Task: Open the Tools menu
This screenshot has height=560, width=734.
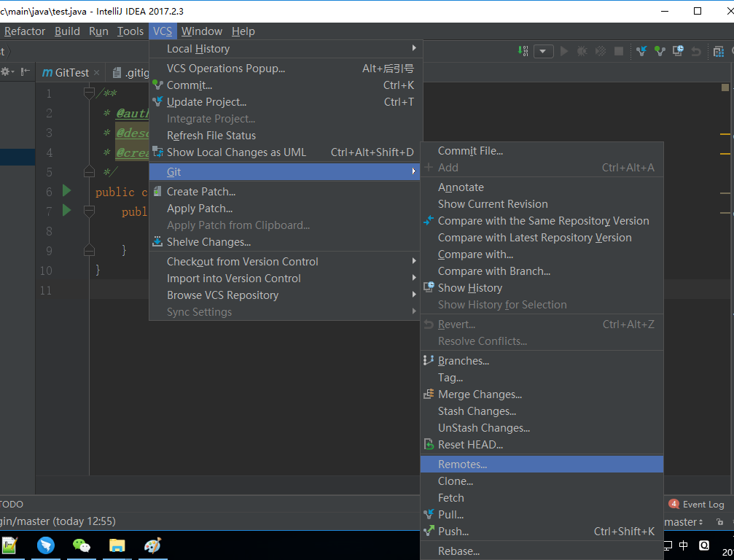Action: pos(130,31)
